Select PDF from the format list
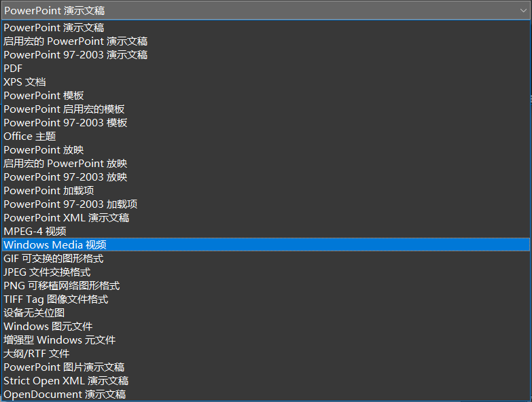The width and height of the screenshot is (532, 402). 266,69
